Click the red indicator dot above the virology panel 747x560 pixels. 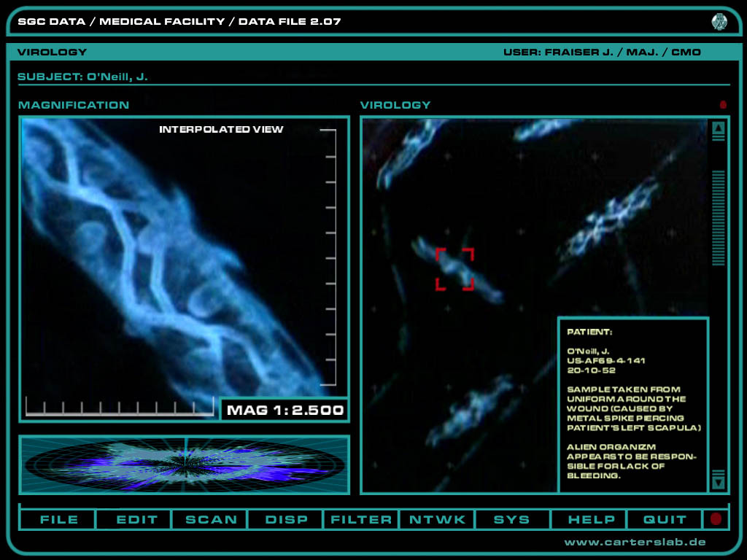point(723,105)
